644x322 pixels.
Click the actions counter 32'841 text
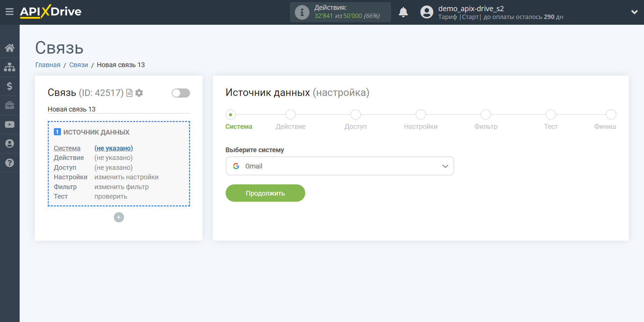pos(324,16)
